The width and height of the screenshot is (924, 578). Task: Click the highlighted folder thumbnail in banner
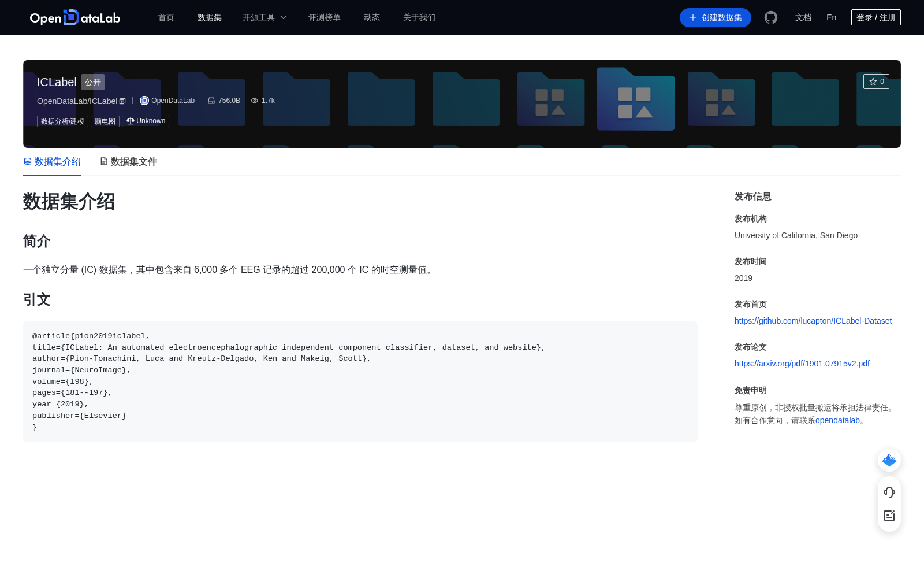pos(636,99)
